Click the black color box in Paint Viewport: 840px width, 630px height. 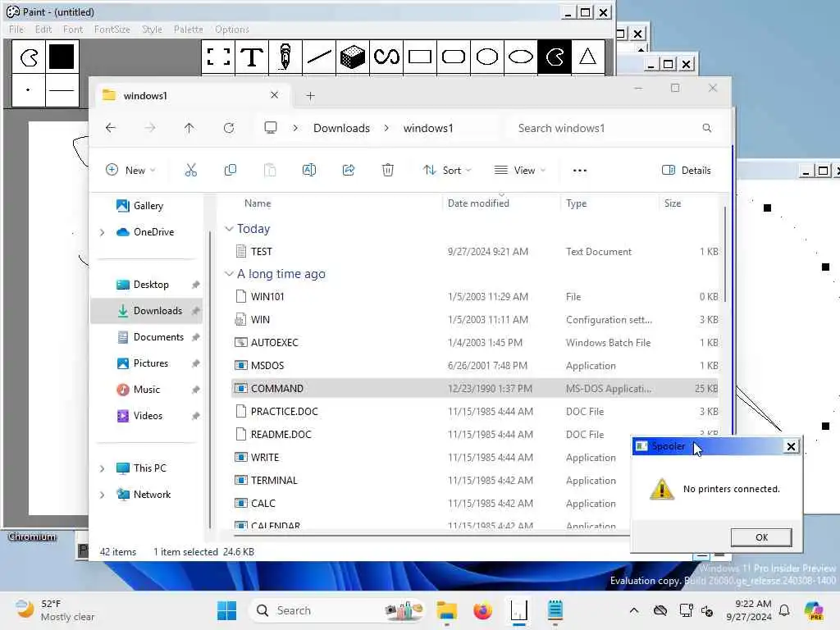click(x=62, y=57)
